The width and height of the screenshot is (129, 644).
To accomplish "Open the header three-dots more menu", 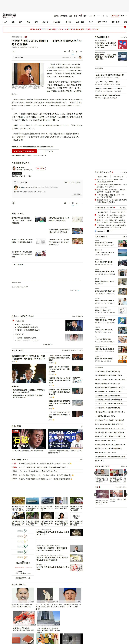I will tap(98, 16).
